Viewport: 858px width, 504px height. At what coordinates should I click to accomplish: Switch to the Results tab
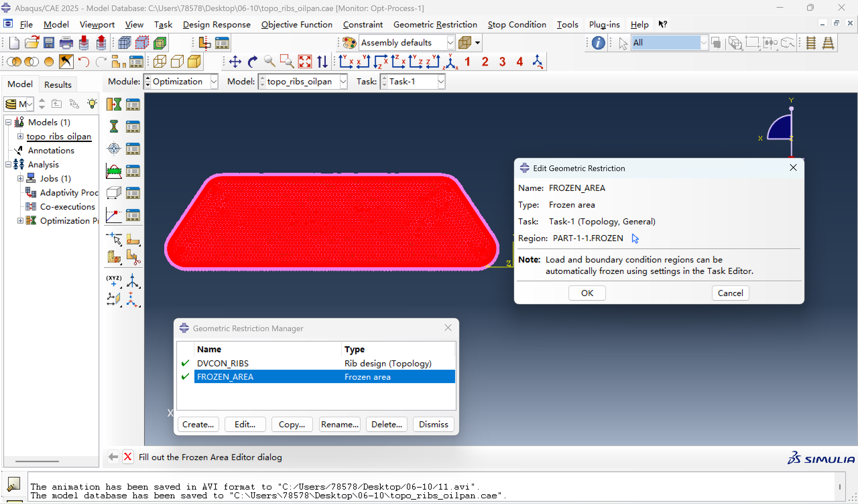click(x=58, y=84)
